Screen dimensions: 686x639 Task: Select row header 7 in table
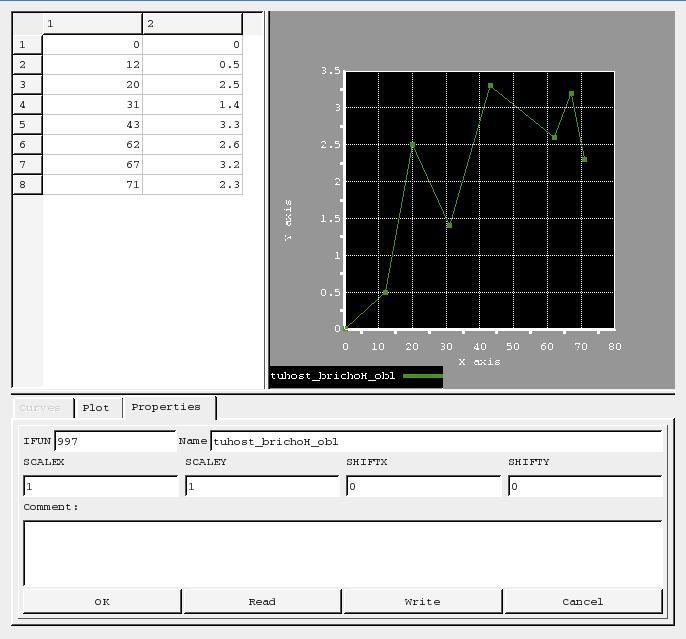click(x=28, y=164)
